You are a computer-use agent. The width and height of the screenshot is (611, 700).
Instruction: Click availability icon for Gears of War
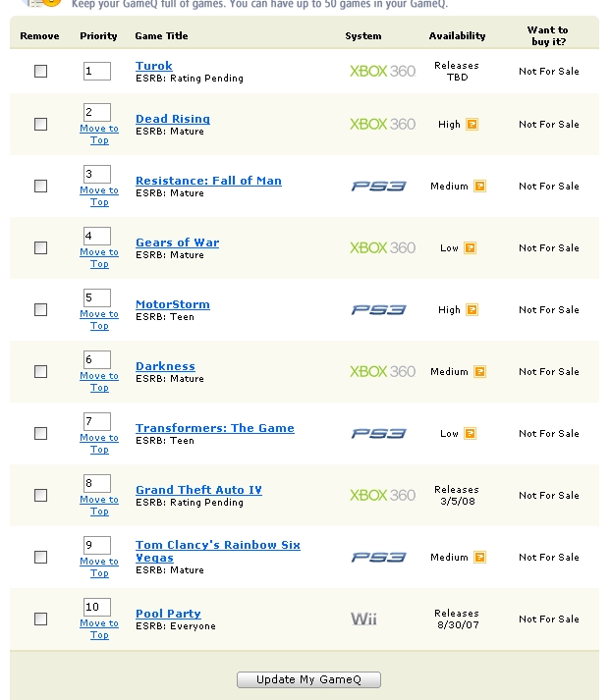pyautogui.click(x=471, y=248)
